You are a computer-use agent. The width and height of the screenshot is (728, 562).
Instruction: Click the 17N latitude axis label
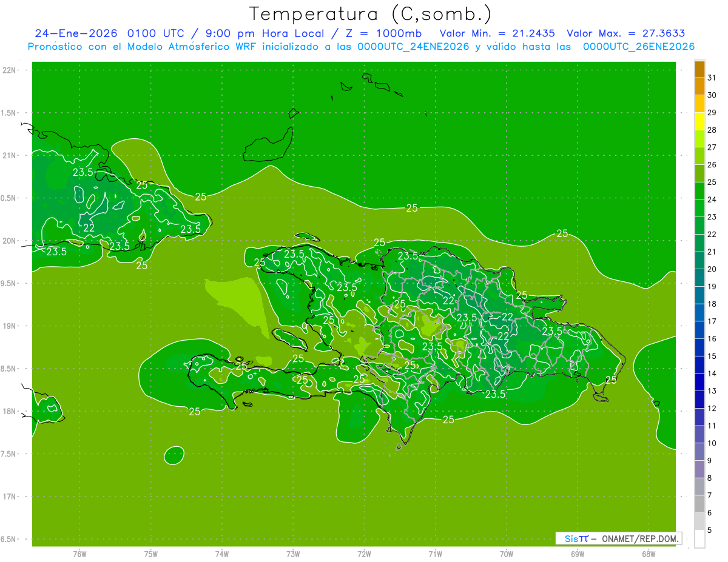10,497
